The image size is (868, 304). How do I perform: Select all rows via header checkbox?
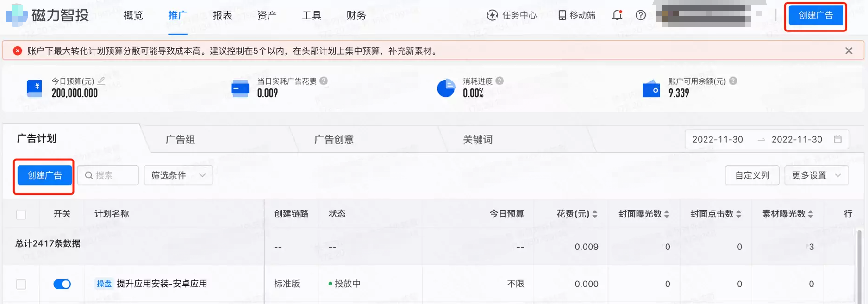coord(21,214)
